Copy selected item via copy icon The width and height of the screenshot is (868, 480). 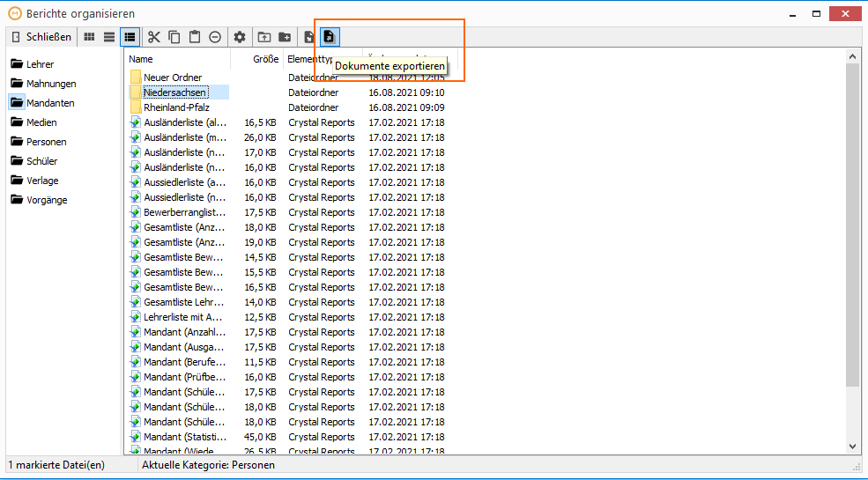point(174,37)
